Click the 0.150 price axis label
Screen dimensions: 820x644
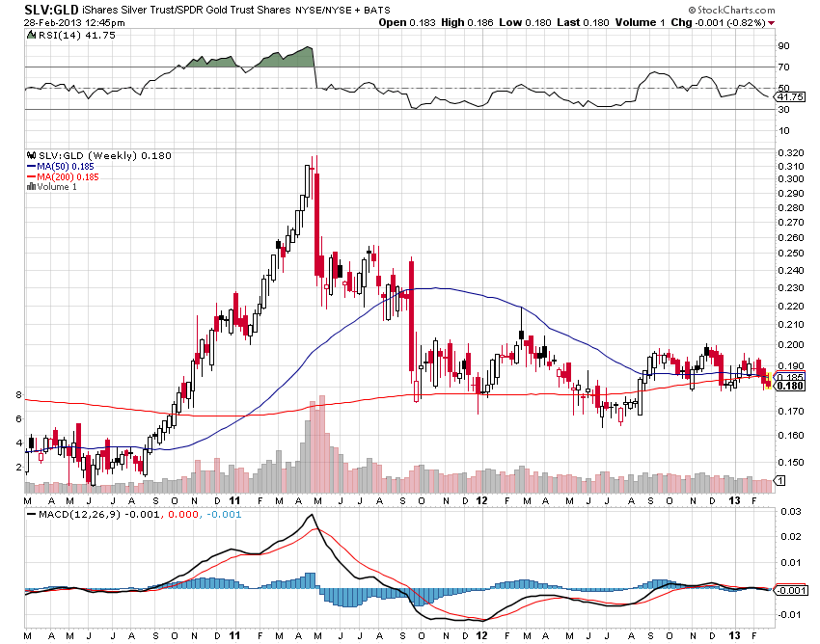coord(791,462)
